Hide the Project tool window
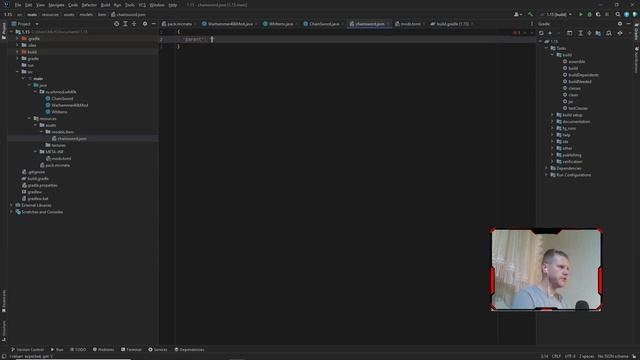Screen dimensions: 640x360 pos(153,24)
